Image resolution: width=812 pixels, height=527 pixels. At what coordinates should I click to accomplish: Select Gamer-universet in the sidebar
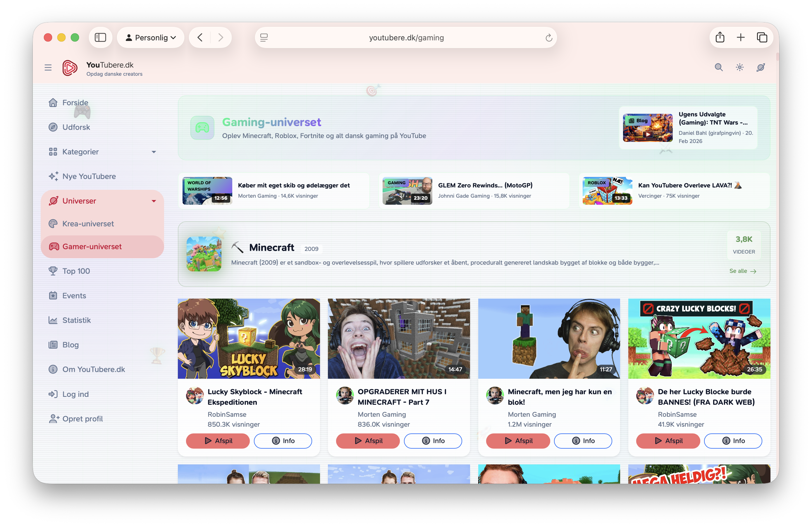92,246
